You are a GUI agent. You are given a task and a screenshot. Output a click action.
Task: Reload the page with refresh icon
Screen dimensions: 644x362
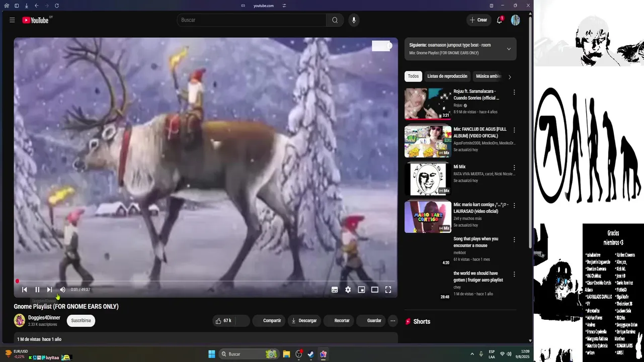click(x=56, y=6)
